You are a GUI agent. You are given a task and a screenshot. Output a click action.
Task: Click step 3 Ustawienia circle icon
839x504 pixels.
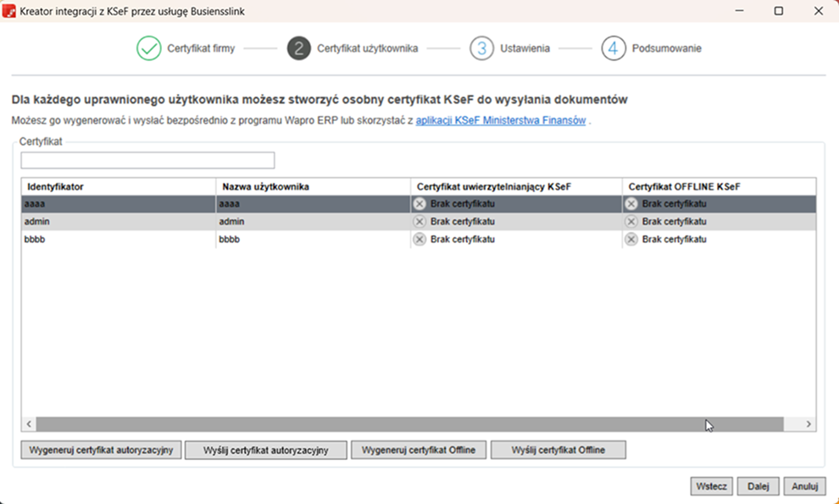481,48
